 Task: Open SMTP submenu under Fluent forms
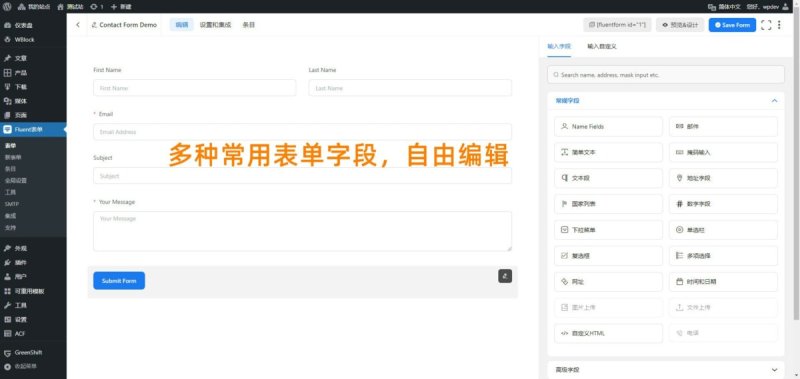[x=11, y=204]
